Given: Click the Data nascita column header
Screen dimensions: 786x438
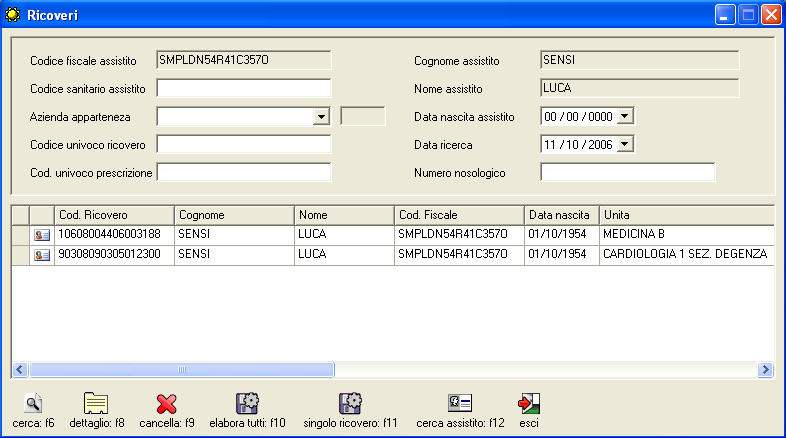Looking at the screenshot, I should (560, 215).
